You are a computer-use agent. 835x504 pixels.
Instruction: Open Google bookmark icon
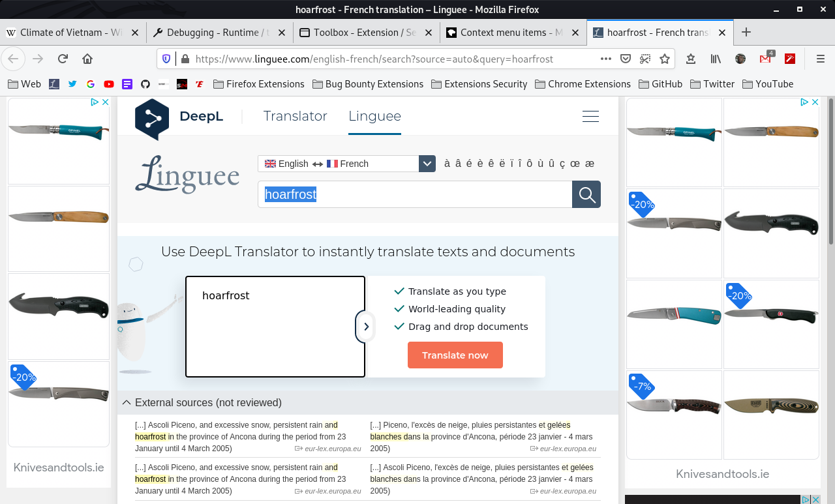[91, 84]
